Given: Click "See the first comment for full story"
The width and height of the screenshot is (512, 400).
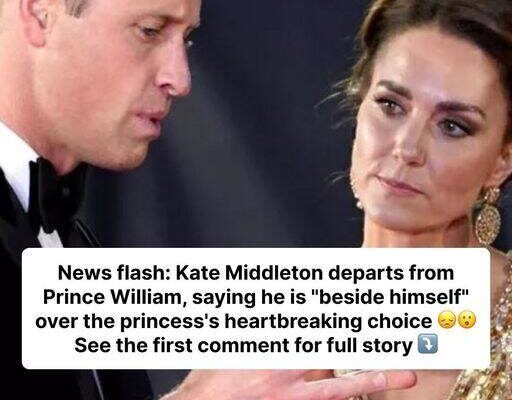Looking at the screenshot, I should coord(243,346).
